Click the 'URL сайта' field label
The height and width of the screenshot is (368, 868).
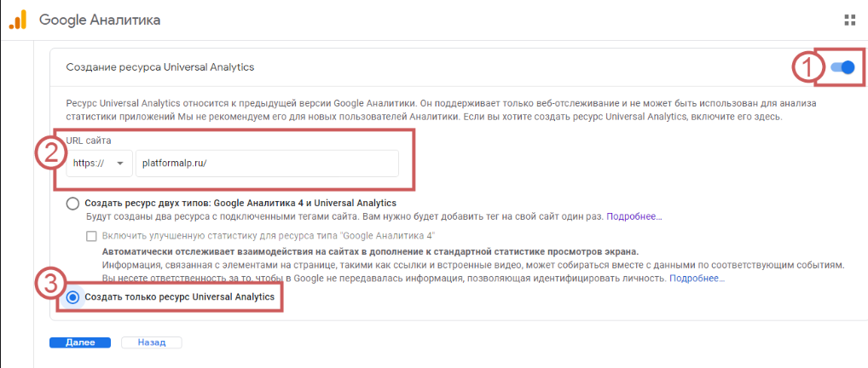click(x=89, y=140)
